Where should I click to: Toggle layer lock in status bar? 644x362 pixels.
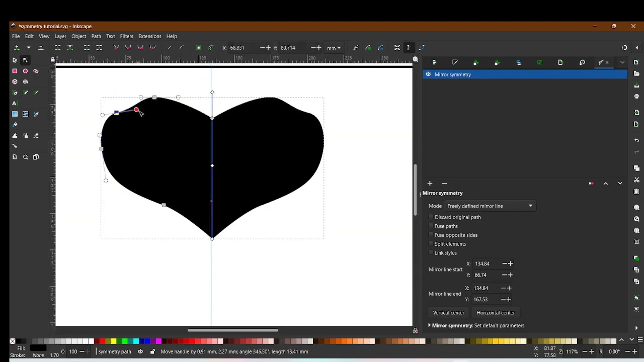point(152,352)
